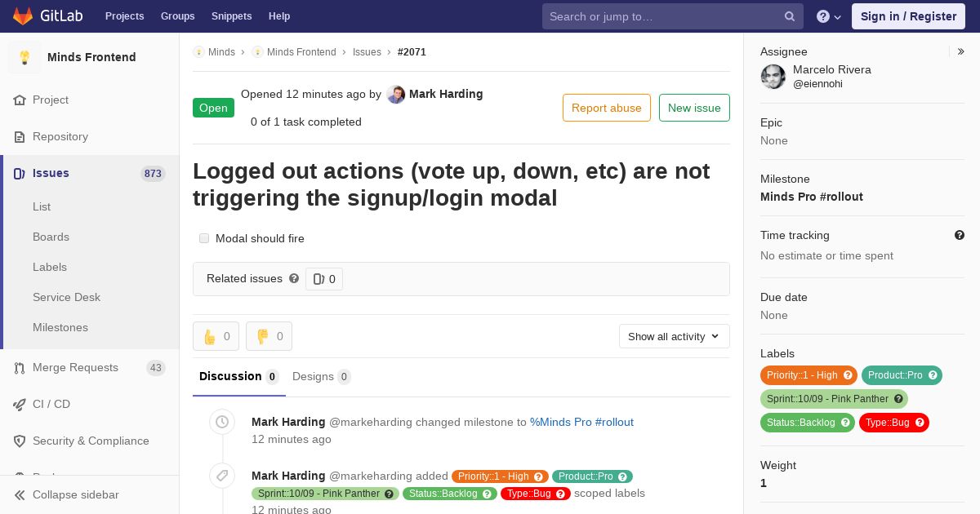Viewport: 980px width, 514px height.
Task: Open the 'Show all activity' dropdown
Action: click(674, 336)
